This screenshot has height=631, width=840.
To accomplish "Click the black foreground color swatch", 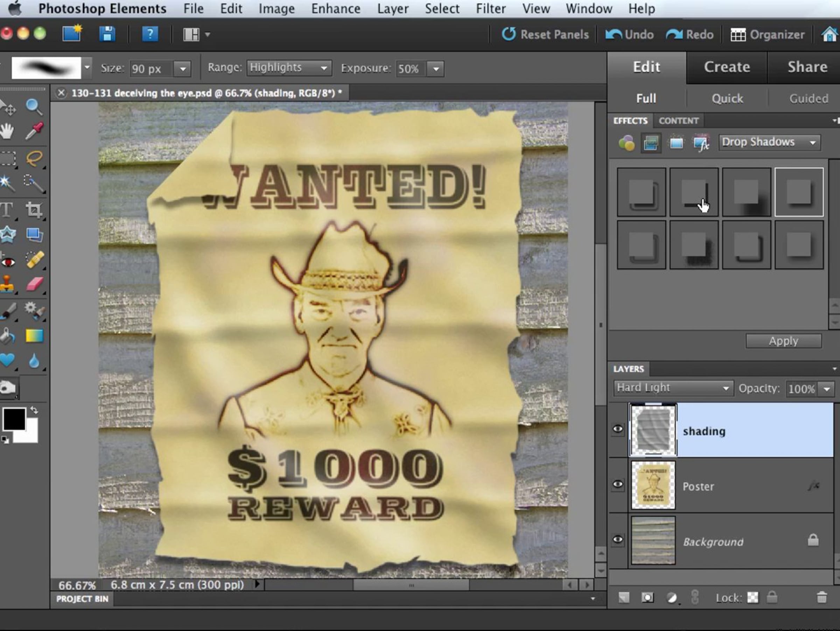I will click(14, 419).
